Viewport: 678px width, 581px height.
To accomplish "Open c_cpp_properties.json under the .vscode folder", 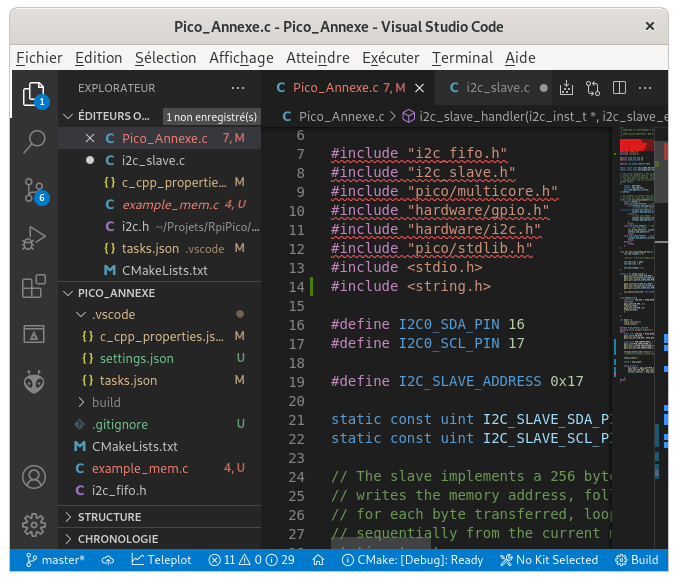I will [x=160, y=336].
